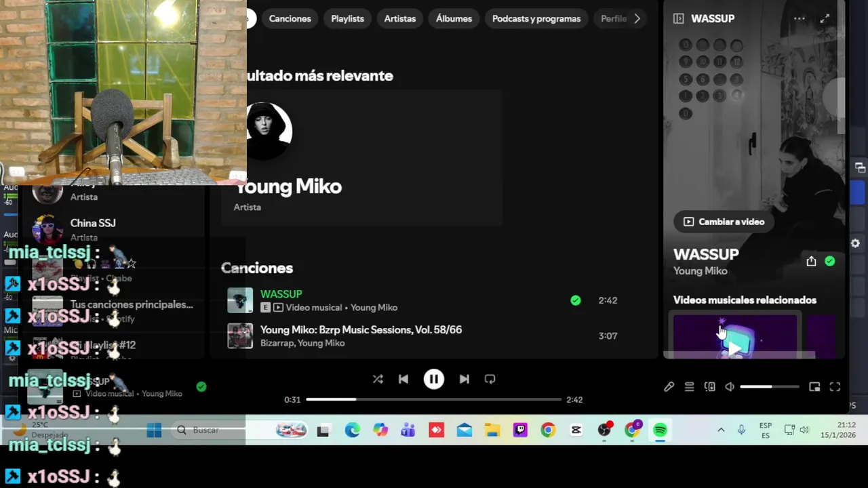
Task: Select the Artistas filter tab
Action: click(x=400, y=18)
